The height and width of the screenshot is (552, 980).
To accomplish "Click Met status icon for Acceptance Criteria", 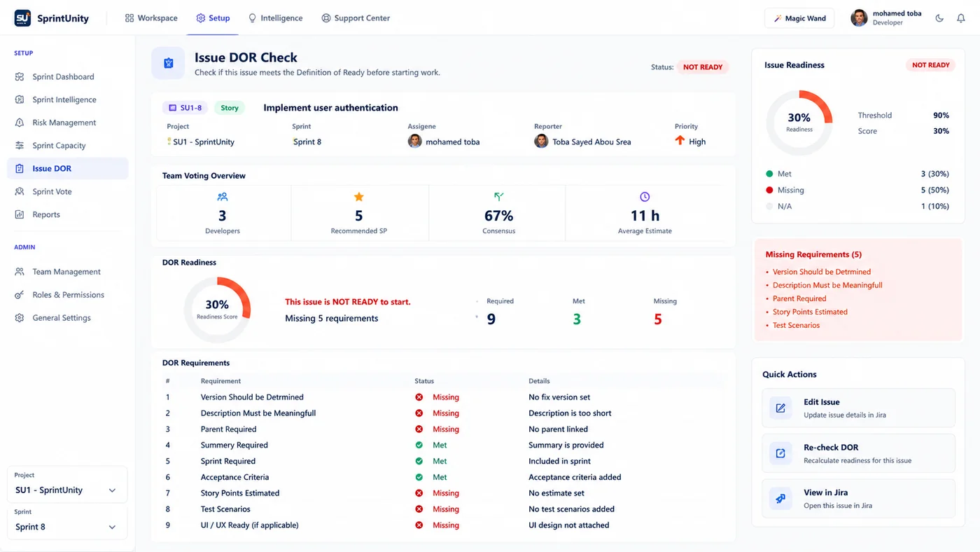I will [x=419, y=477].
